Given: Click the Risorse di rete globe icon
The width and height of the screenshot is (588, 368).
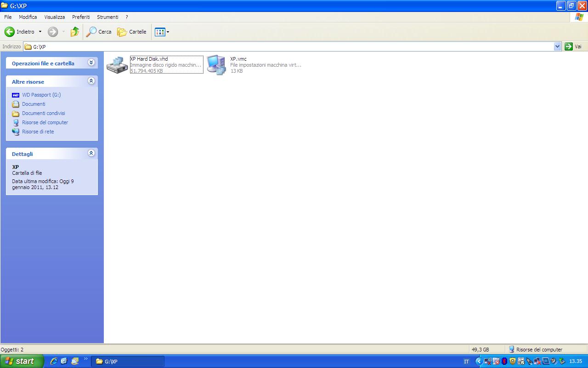Looking at the screenshot, I should (16, 132).
